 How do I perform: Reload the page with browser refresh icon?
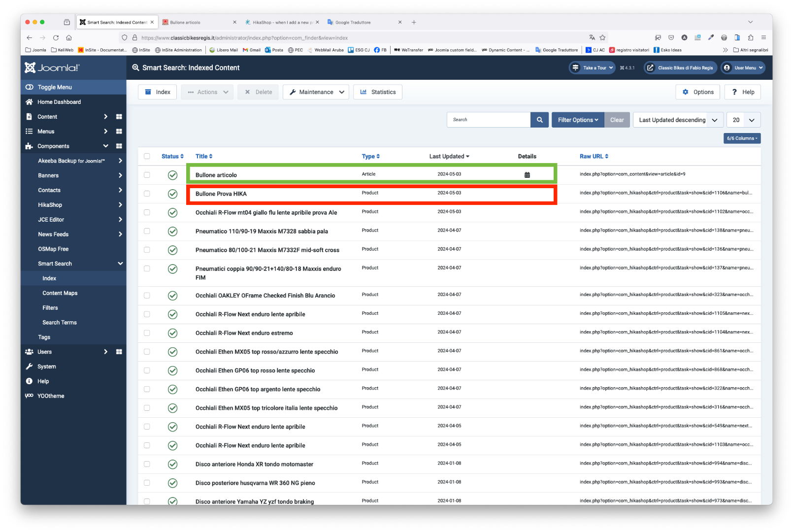point(56,37)
